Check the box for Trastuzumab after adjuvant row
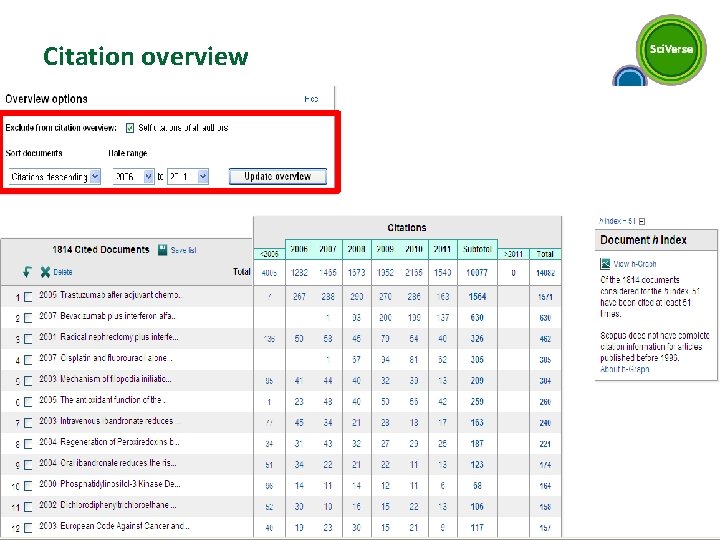Viewport: 720px width, 540px height. coord(28,297)
